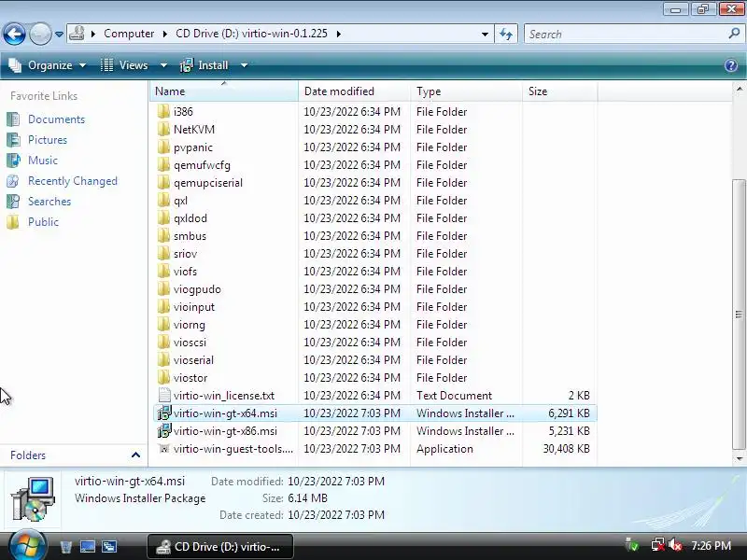Image resolution: width=747 pixels, height=560 pixels.
Task: Select the qxl folder icon
Action: click(163, 201)
